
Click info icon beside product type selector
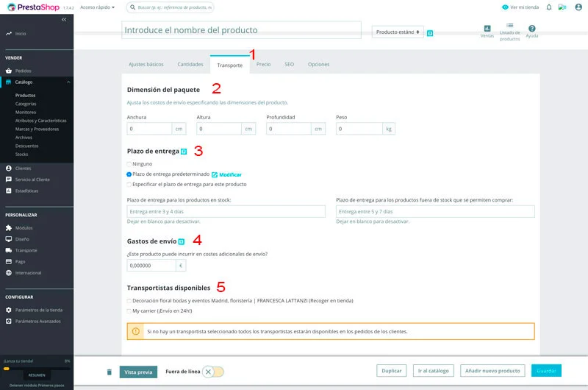(x=430, y=33)
